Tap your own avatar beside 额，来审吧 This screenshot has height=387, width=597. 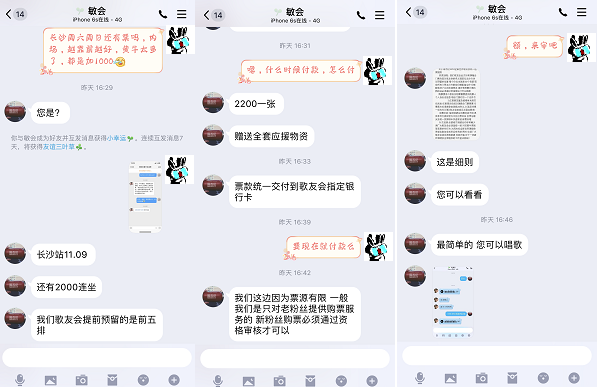click(581, 47)
